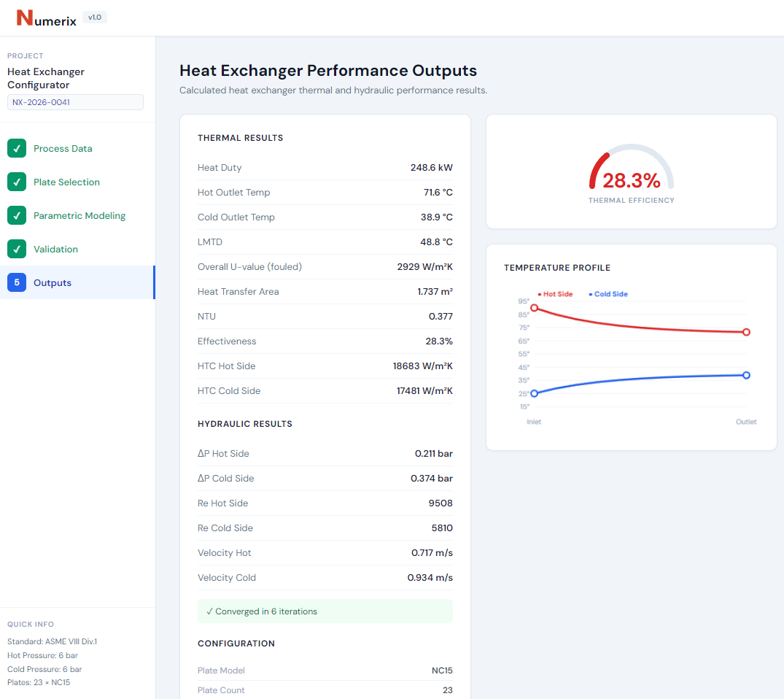
Task: Click the green checkmark beside Process Data
Action: click(16, 148)
